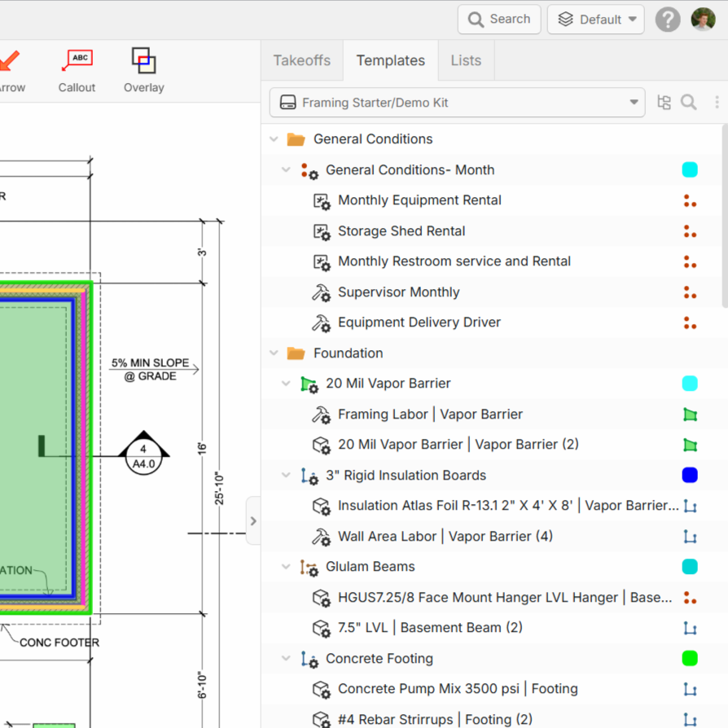Select the Callout annotation tool
The width and height of the screenshot is (728, 728).
point(77,69)
